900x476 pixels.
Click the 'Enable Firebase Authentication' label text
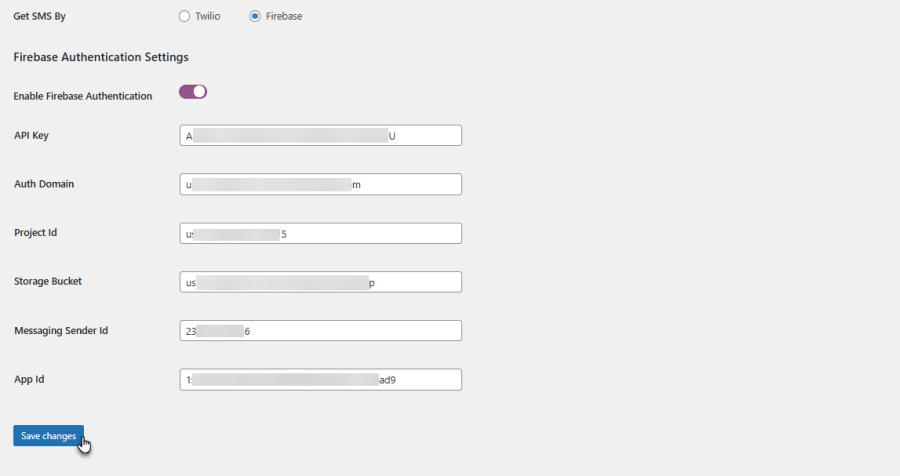point(83,96)
